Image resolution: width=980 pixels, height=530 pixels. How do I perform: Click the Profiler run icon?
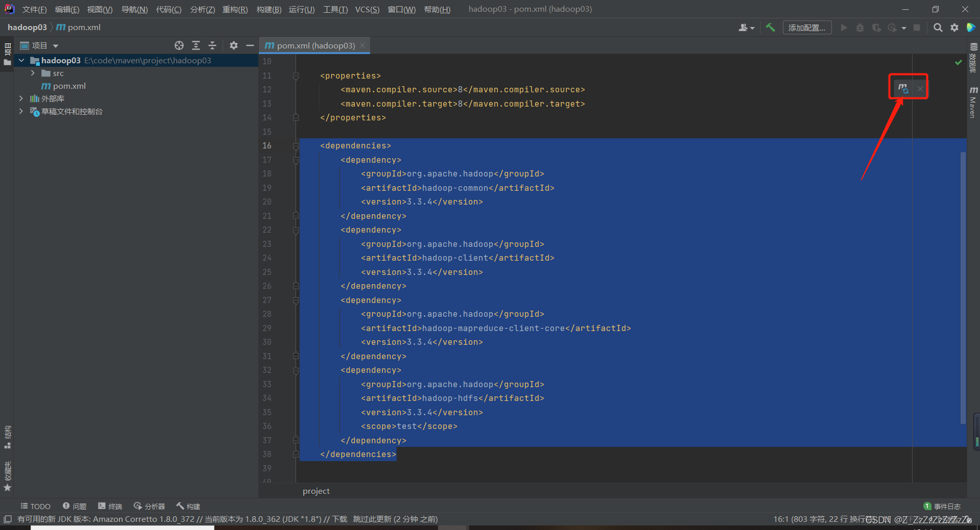[892, 28]
